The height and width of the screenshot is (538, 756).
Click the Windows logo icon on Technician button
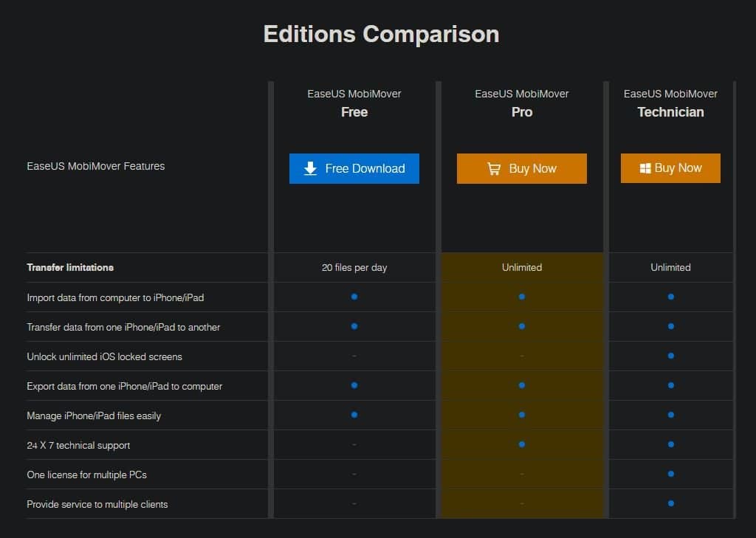pos(645,168)
